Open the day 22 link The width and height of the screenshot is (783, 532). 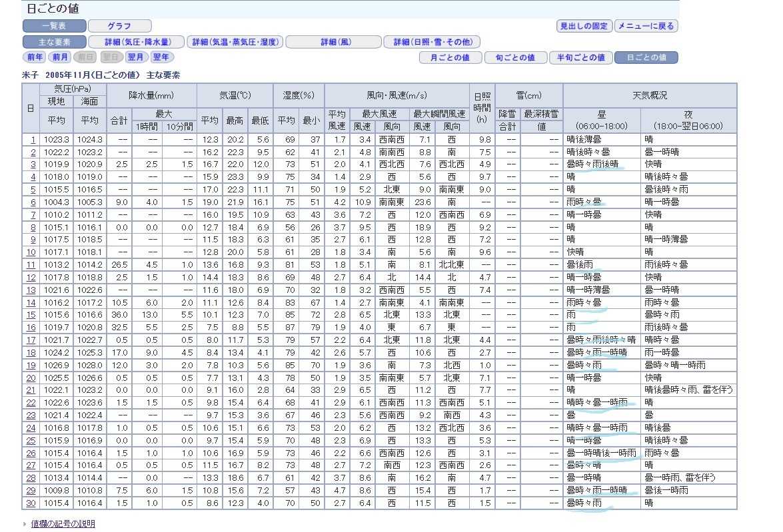pyautogui.click(x=31, y=403)
